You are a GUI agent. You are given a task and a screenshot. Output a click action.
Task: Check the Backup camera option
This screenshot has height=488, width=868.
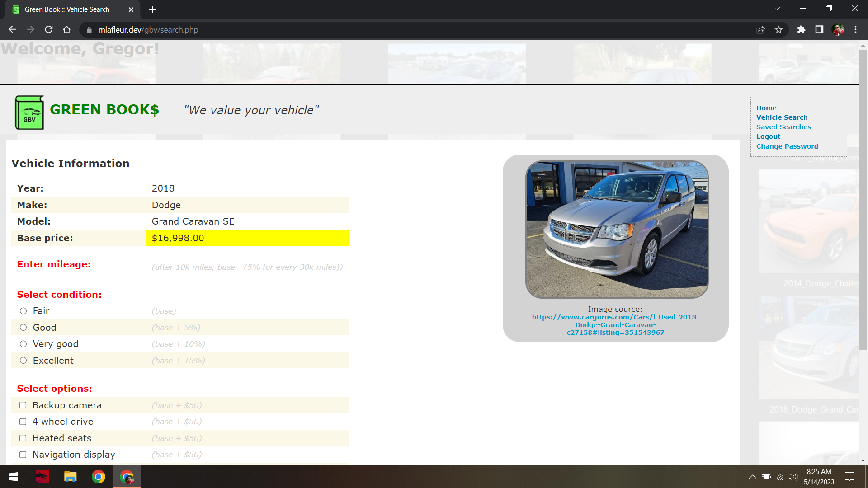click(x=23, y=405)
